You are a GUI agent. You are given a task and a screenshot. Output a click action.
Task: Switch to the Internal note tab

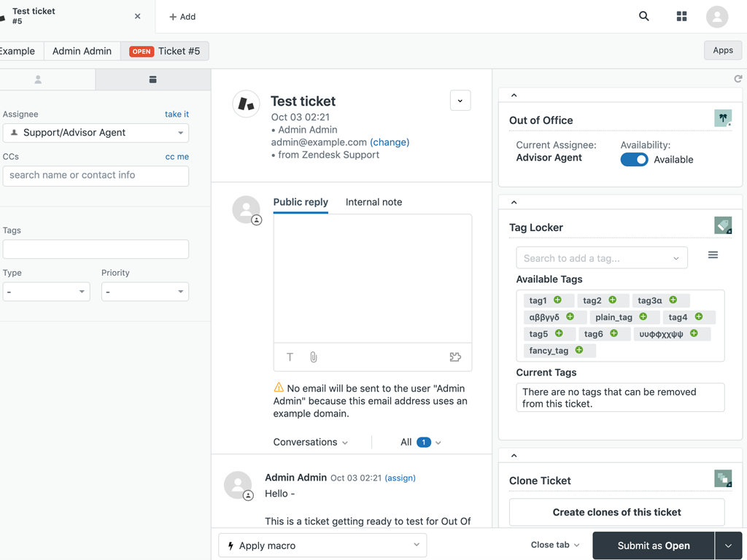click(373, 202)
